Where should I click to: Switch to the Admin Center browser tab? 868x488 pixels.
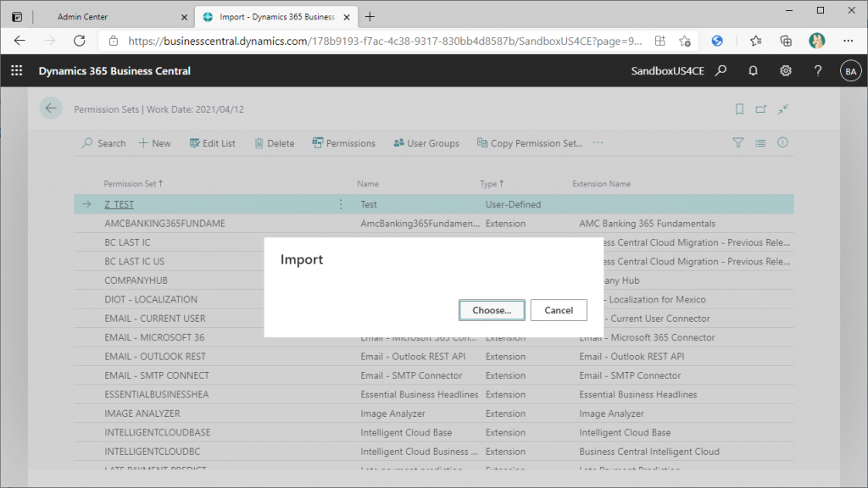pyautogui.click(x=111, y=17)
